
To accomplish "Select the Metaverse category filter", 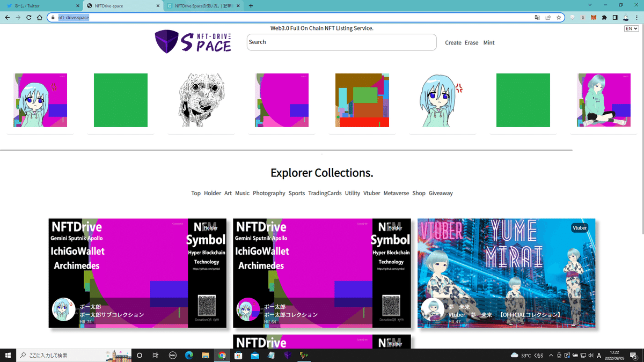I will (396, 193).
